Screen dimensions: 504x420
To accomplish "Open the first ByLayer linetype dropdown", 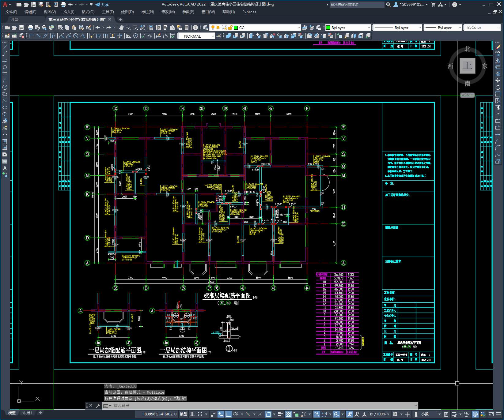I will tap(398, 28).
